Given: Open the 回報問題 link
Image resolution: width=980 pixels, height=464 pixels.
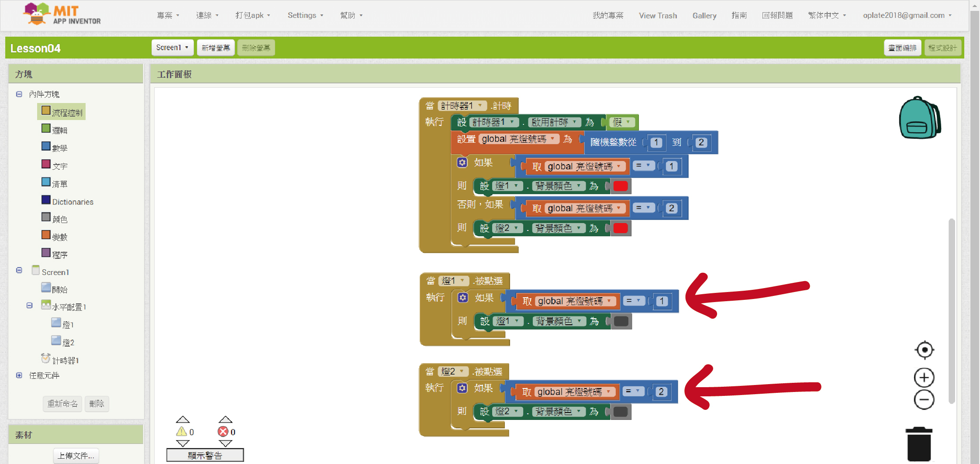Looking at the screenshot, I should coord(777,15).
